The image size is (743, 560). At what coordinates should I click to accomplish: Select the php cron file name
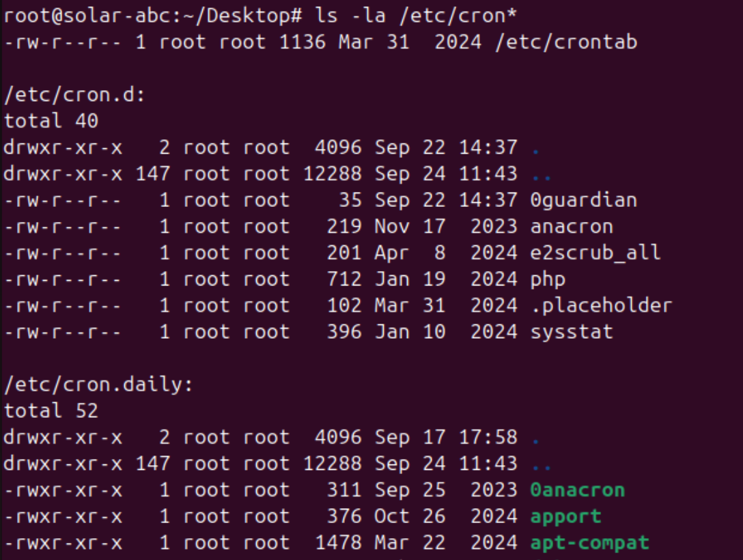tap(548, 279)
